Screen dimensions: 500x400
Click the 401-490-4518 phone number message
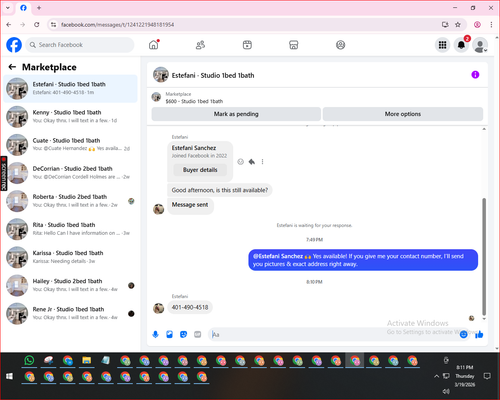click(190, 307)
